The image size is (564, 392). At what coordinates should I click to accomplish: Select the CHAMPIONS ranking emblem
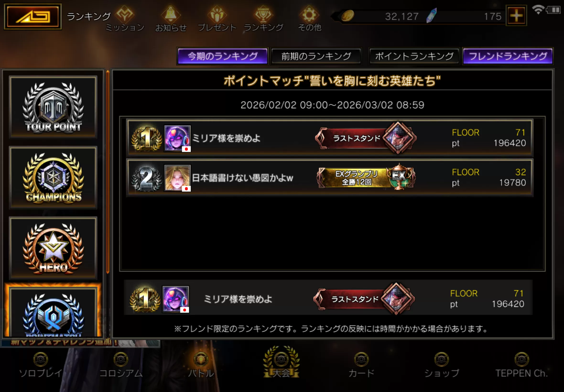[x=53, y=177]
